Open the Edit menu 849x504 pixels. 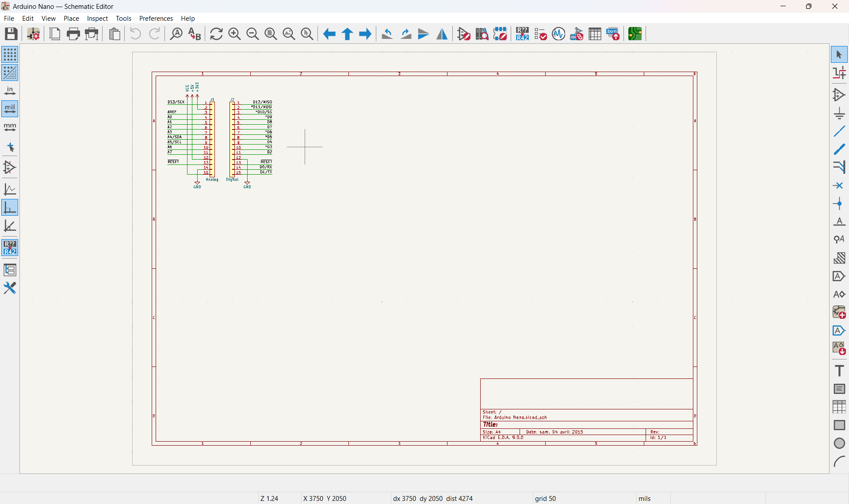pyautogui.click(x=28, y=18)
